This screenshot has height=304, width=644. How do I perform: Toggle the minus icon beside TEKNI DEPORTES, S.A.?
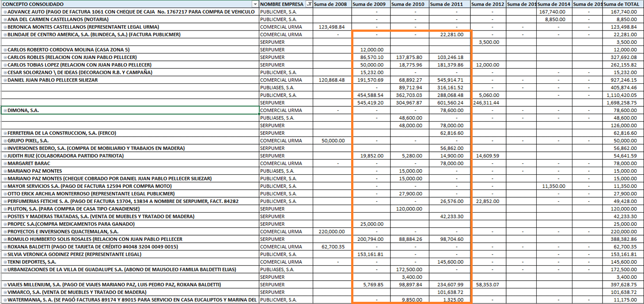(5, 262)
